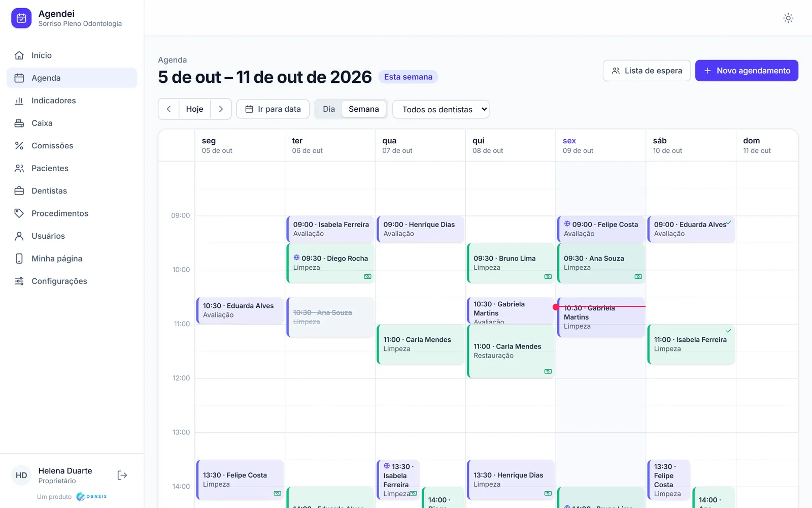The width and height of the screenshot is (812, 508).
Task: Open Indicadores in the sidebar
Action: click(x=72, y=101)
